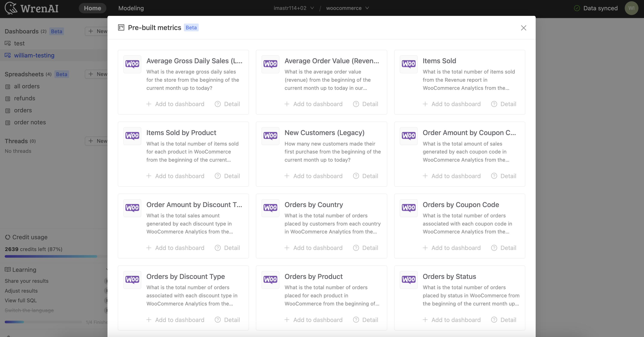
Task: Create a New spreadsheet
Action: [x=97, y=74]
